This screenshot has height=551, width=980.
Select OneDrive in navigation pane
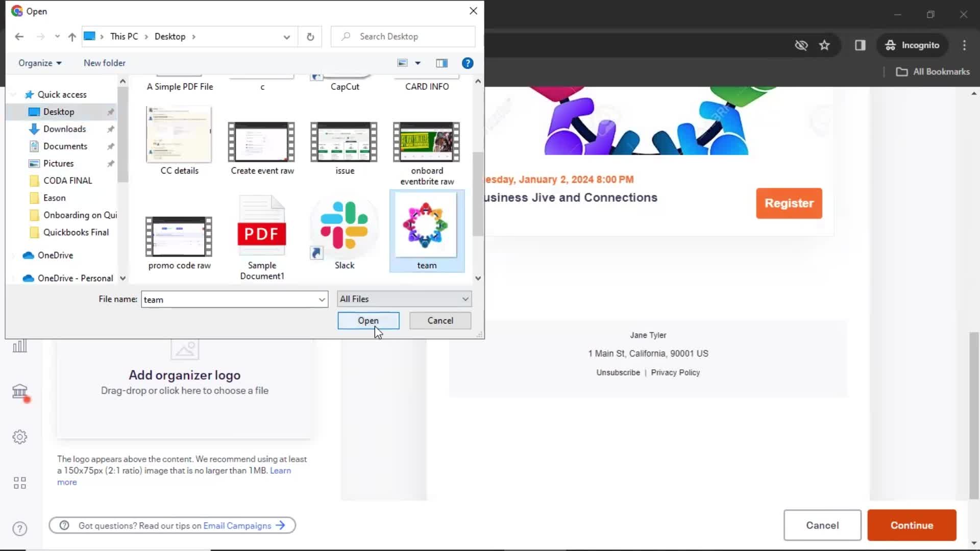(55, 256)
